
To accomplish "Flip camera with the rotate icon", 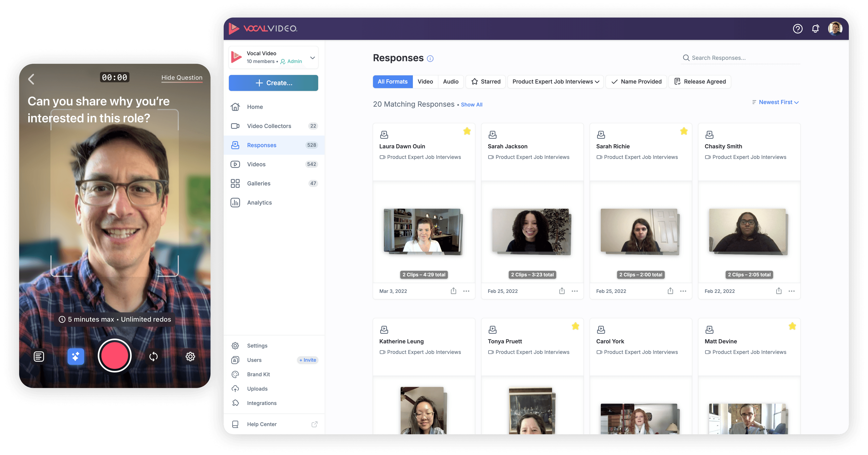I will [153, 356].
